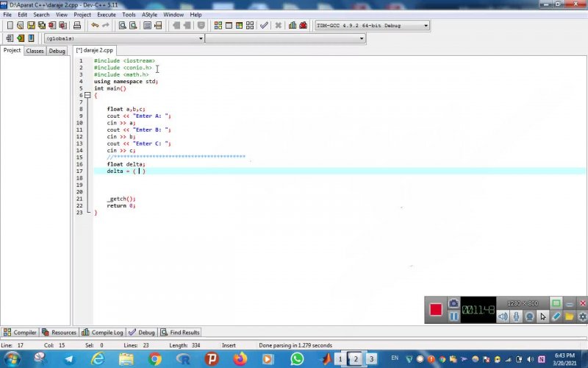The width and height of the screenshot is (588, 368).
Task: Click the Redo arrow icon
Action: pyautogui.click(x=106, y=26)
